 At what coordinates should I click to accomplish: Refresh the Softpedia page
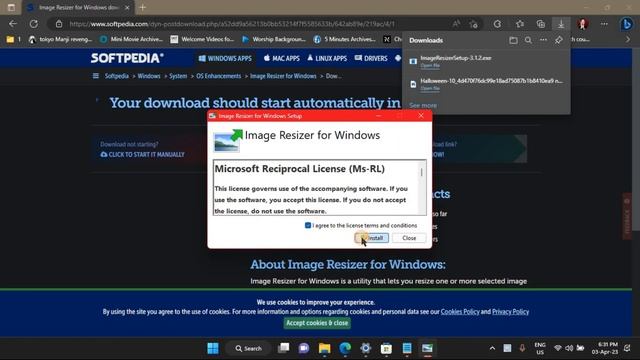pos(34,24)
